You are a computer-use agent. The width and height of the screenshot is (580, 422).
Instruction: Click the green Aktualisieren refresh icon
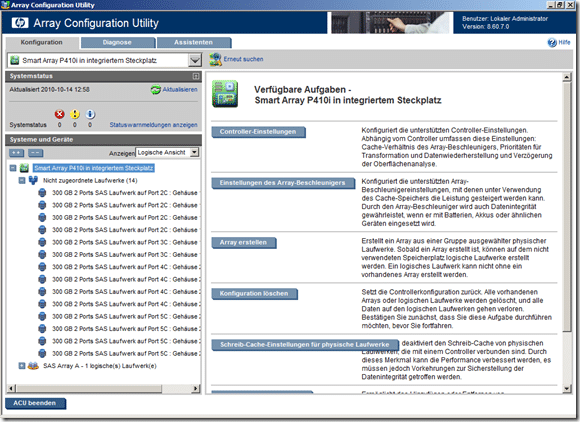[155, 90]
